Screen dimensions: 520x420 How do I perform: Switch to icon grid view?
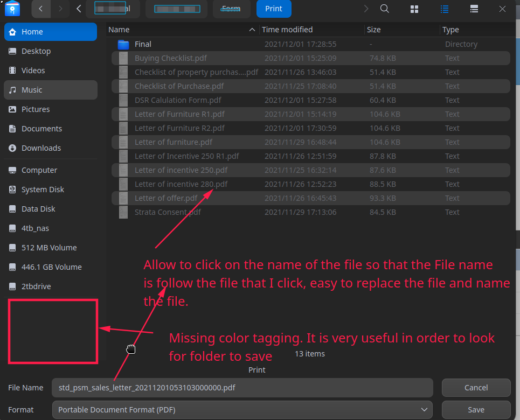tap(414, 9)
